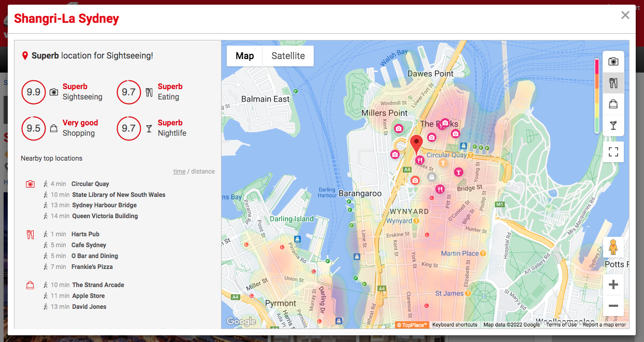Switch to the Map view tab
Viewport: 644px width, 342px height.
[x=245, y=56]
